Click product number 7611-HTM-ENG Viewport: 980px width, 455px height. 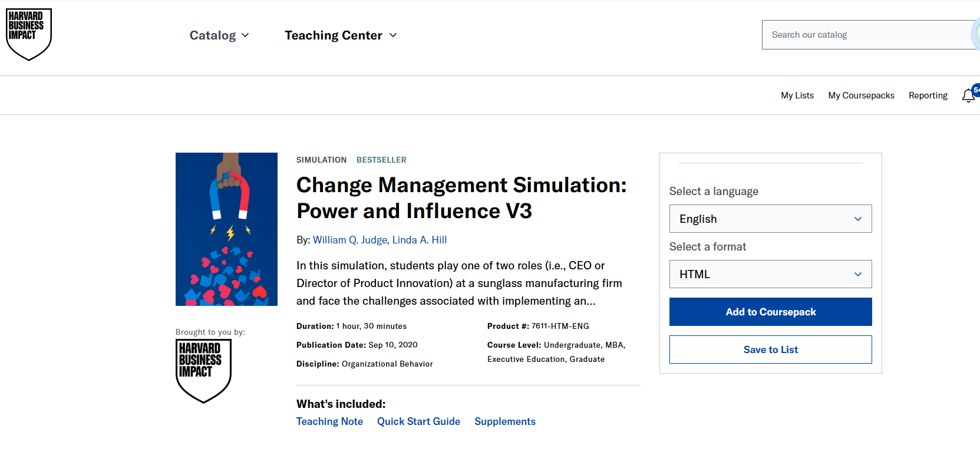click(x=560, y=326)
